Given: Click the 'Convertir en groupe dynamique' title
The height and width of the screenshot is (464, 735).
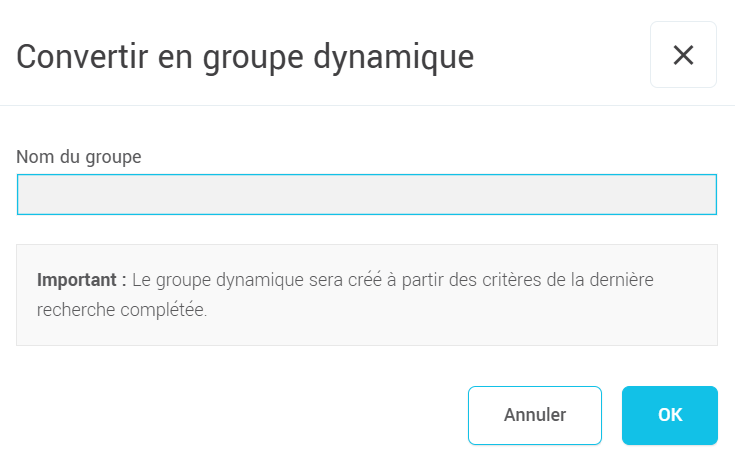Looking at the screenshot, I should [x=245, y=56].
